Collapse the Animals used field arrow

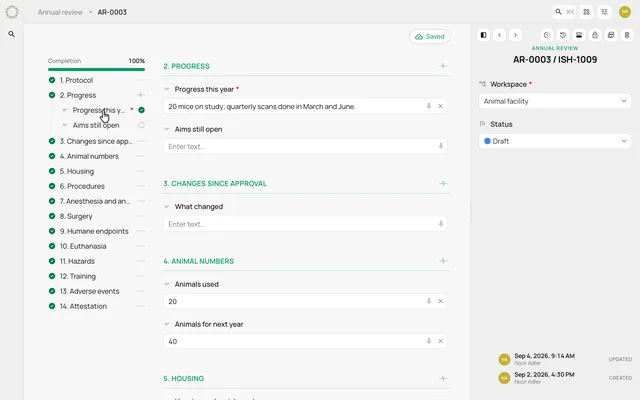[167, 284]
